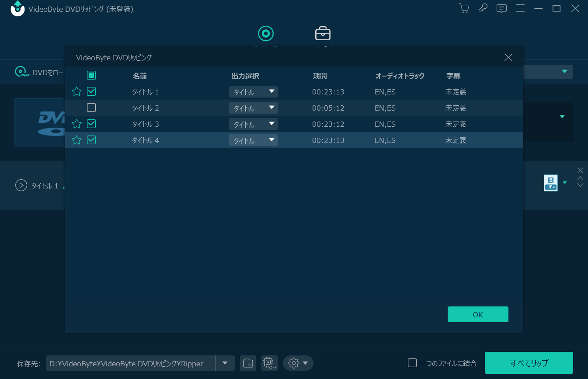588x379 pixels.
Task: Remove the title with the X icon
Action: (x=580, y=170)
